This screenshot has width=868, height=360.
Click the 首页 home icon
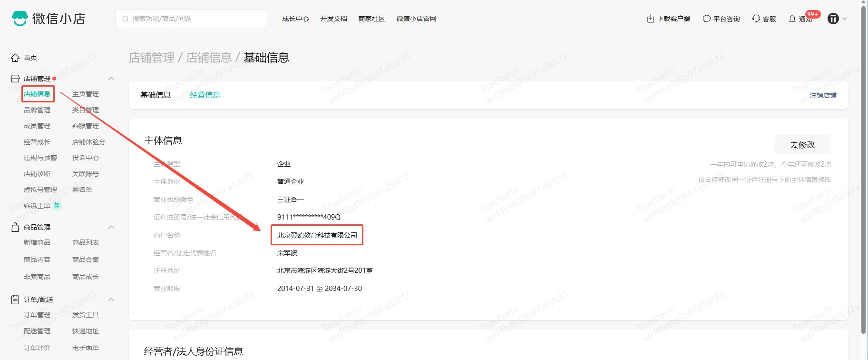pyautogui.click(x=15, y=58)
